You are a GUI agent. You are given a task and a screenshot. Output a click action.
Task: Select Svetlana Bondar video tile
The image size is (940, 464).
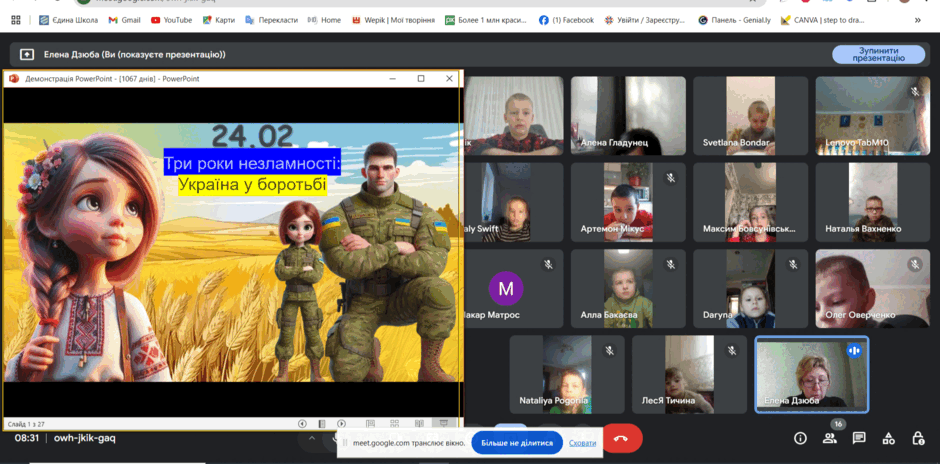751,116
